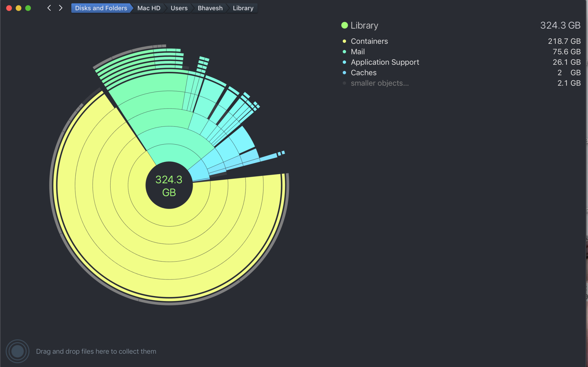Click the back navigation arrow
Screen dimensions: 588x367
pyautogui.click(x=49, y=8)
